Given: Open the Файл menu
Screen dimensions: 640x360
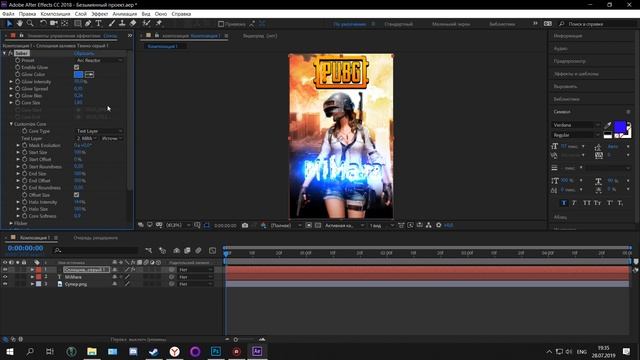Looking at the screenshot, I should coord(8,14).
